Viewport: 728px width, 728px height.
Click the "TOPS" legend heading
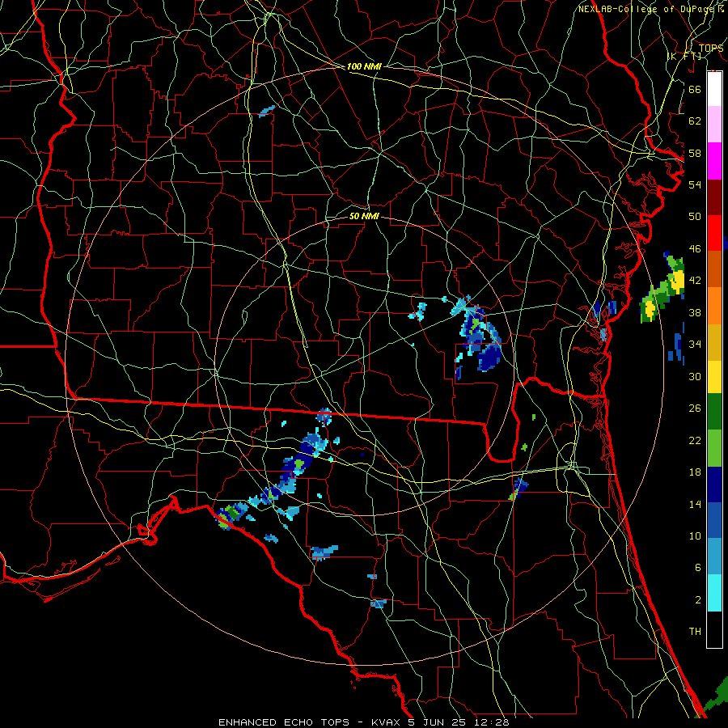(x=711, y=49)
